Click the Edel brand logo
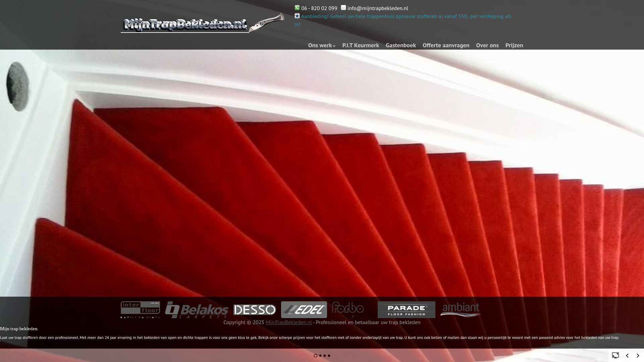This screenshot has height=362, width=644. 304,310
